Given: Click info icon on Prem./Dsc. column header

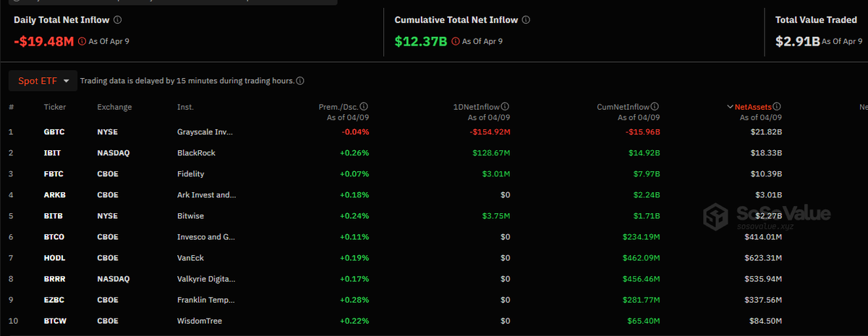Looking at the screenshot, I should click(x=364, y=106).
